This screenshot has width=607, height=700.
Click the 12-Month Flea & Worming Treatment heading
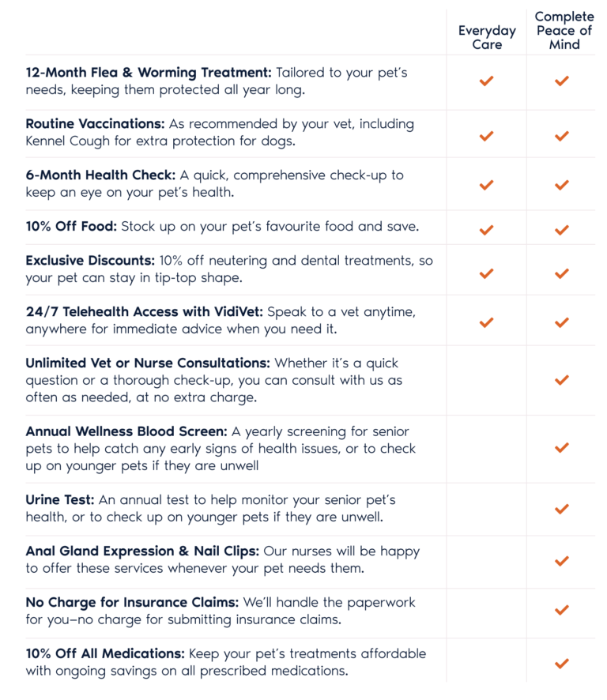click(148, 73)
